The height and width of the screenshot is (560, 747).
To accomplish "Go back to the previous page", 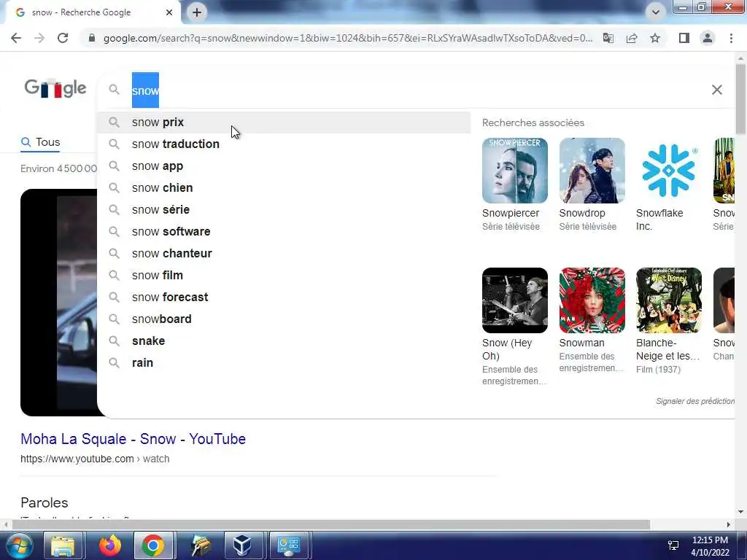I will point(16,38).
